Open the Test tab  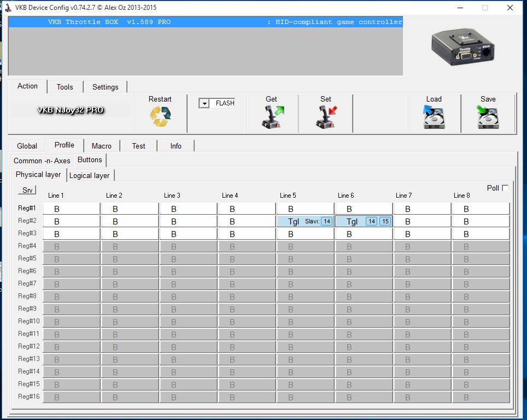tap(138, 146)
